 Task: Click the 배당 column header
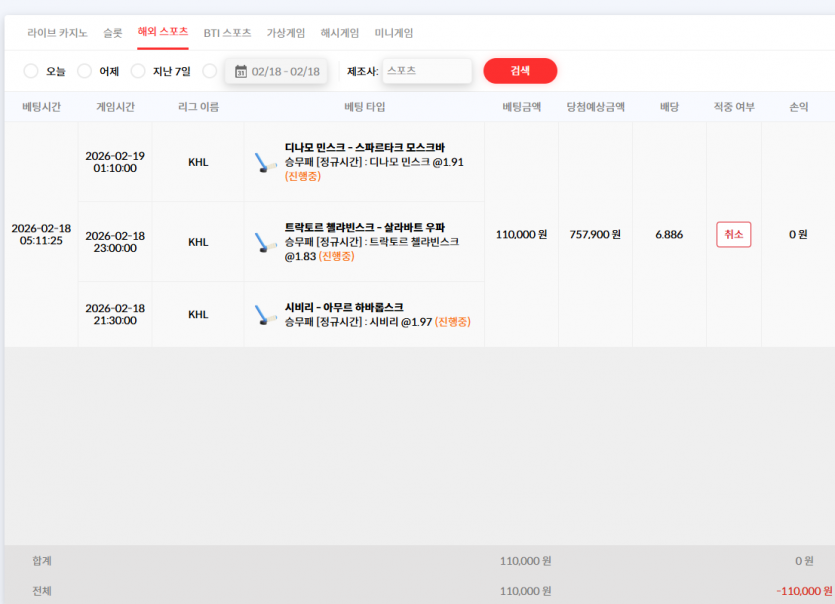(x=669, y=107)
